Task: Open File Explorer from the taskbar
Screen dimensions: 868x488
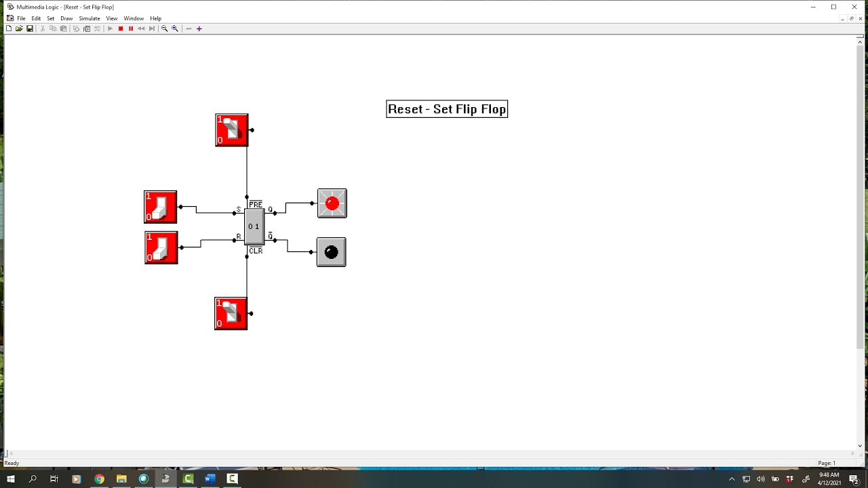Action: click(x=121, y=479)
